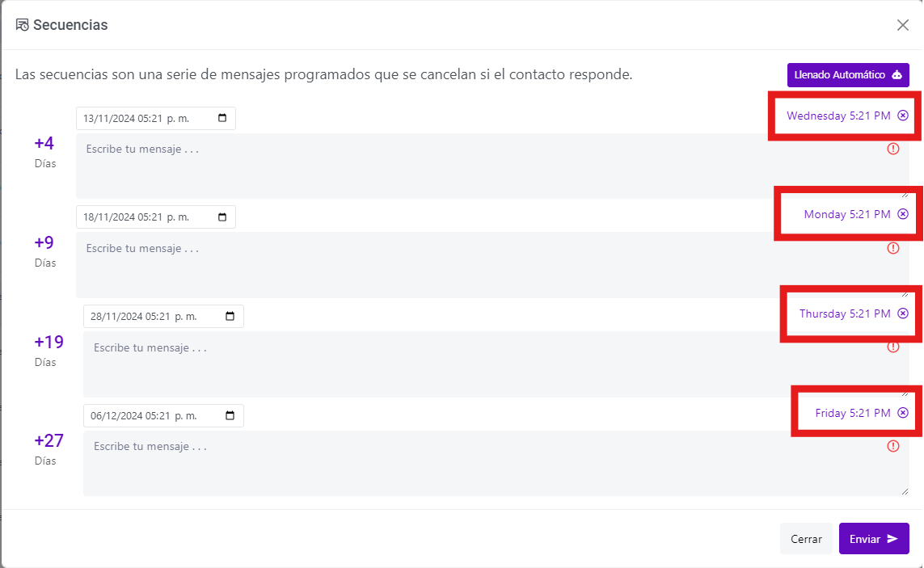Click the 13/11/2024 05:21 p. m. date input
Image resolution: width=924 pixels, height=568 pixels.
pos(155,118)
